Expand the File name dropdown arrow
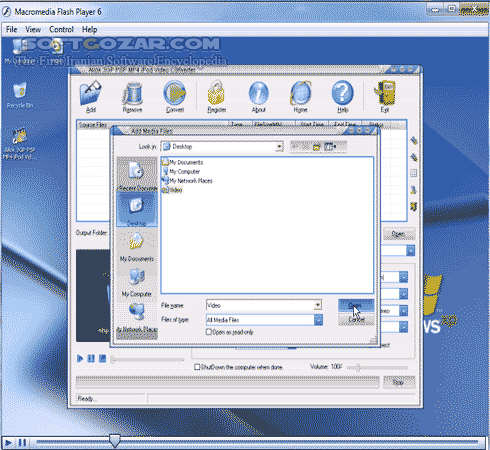Screen dimensions: 490x450 [x=318, y=305]
